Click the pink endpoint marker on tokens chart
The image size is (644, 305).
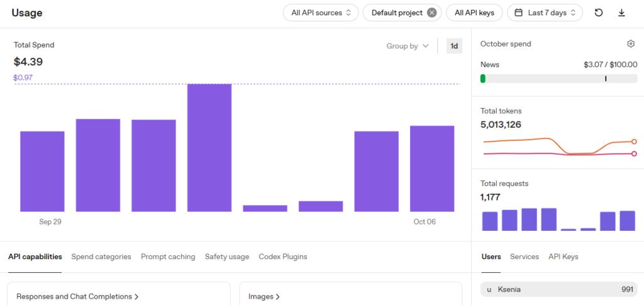[x=634, y=153]
